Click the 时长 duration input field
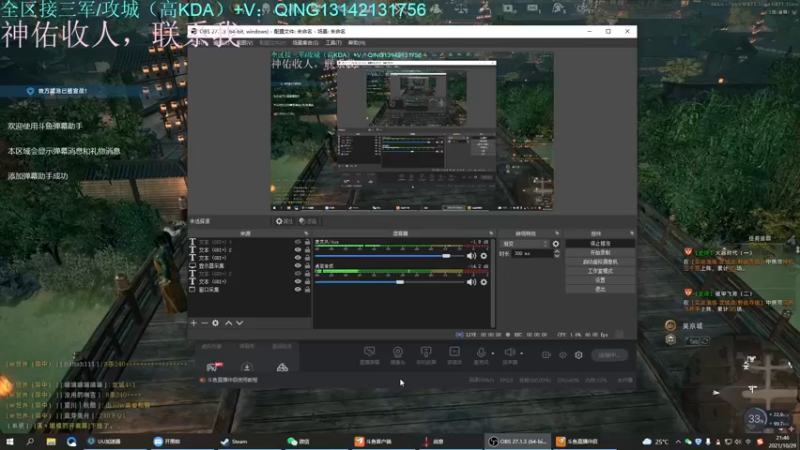 pyautogui.click(x=532, y=253)
